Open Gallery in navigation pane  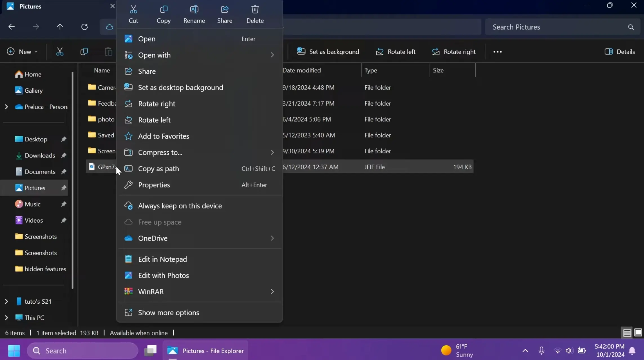pyautogui.click(x=29, y=90)
